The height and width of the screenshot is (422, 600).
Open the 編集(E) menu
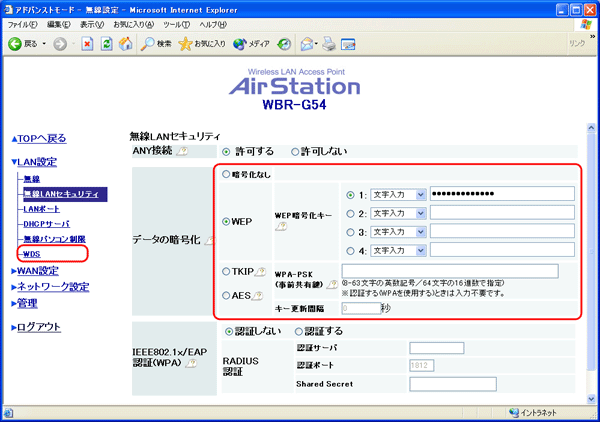59,25
